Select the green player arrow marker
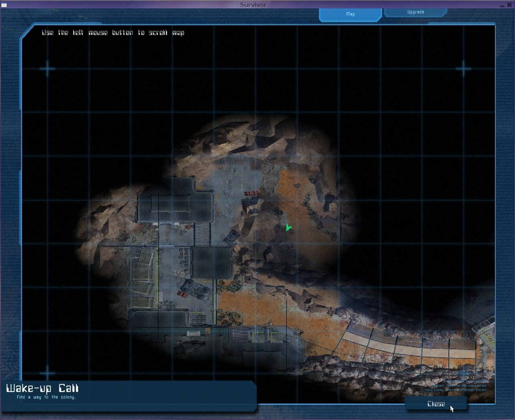The height and width of the screenshot is (420, 515). [x=288, y=228]
